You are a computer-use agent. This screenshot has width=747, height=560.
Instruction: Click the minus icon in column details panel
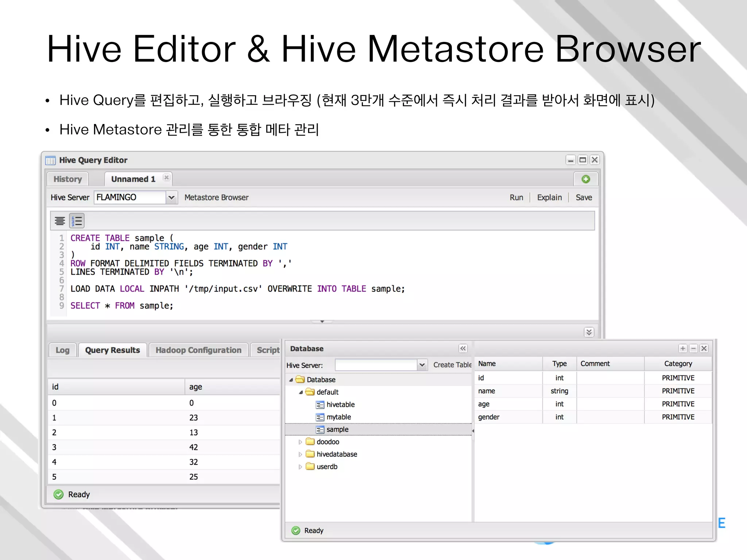click(693, 349)
